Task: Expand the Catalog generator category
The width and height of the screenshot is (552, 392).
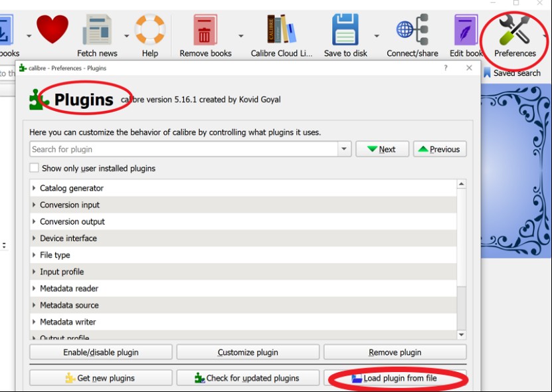Action: click(34, 188)
